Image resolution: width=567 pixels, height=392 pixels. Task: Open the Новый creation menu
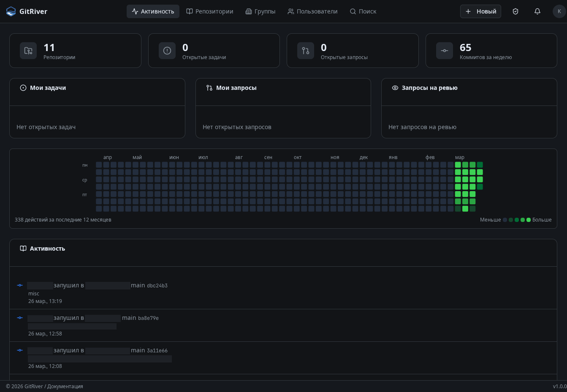[x=480, y=11]
